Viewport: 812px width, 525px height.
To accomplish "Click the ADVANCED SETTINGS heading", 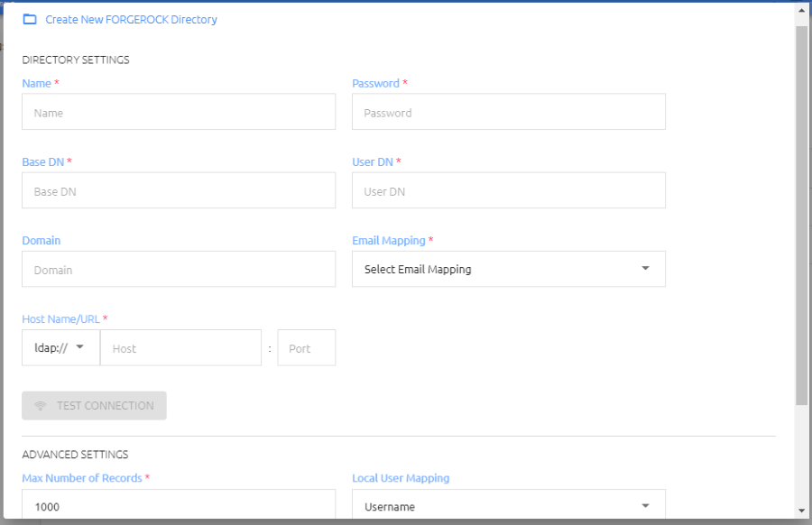I will click(x=75, y=455).
